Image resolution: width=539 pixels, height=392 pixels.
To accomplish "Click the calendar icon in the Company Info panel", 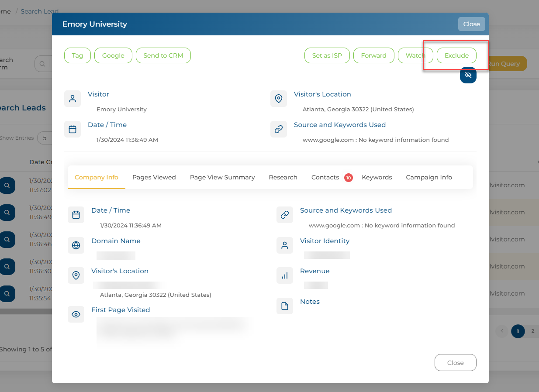I will tap(76, 215).
